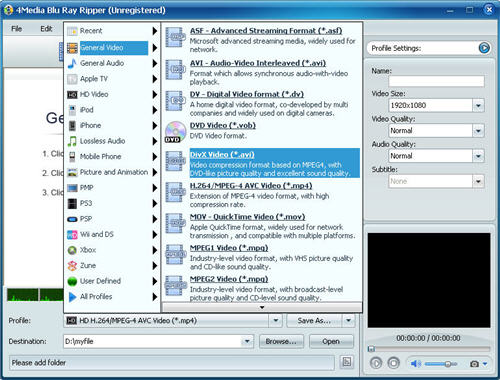Click the snapshot camera icon
The width and height of the screenshot is (500, 380).
point(474,364)
